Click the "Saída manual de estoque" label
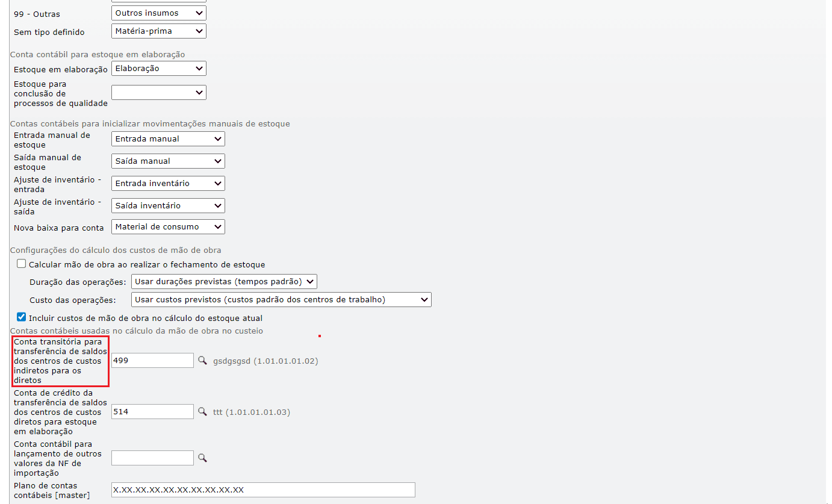Screen dimensions: 832x504 tap(47, 163)
